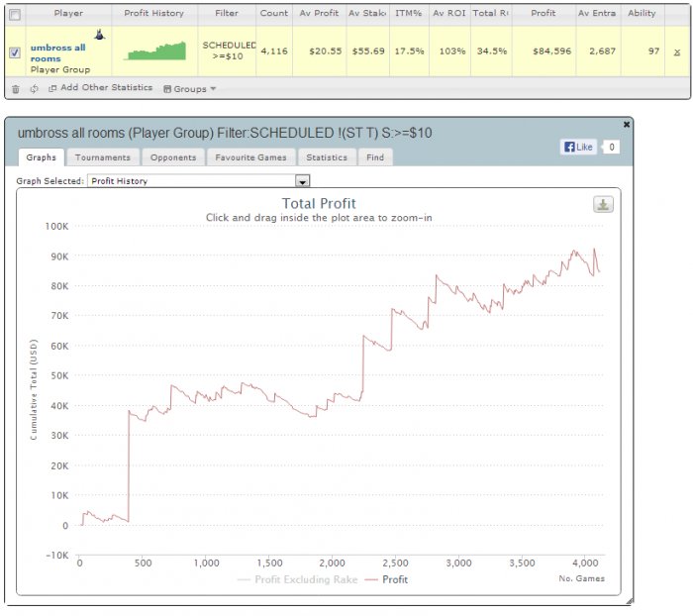Click the Av Entrants column header

[598, 13]
